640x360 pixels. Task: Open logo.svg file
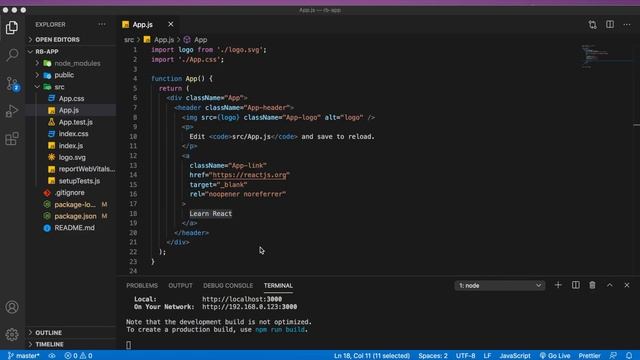(71, 157)
